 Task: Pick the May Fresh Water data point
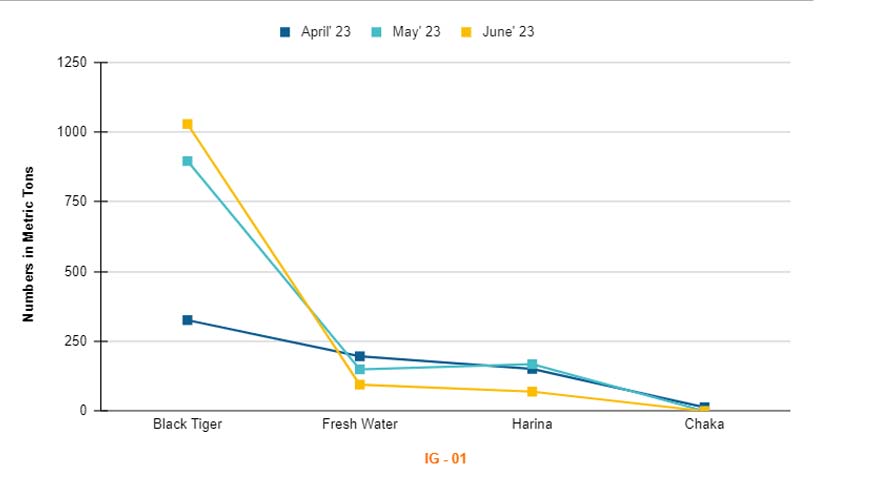[x=360, y=370]
